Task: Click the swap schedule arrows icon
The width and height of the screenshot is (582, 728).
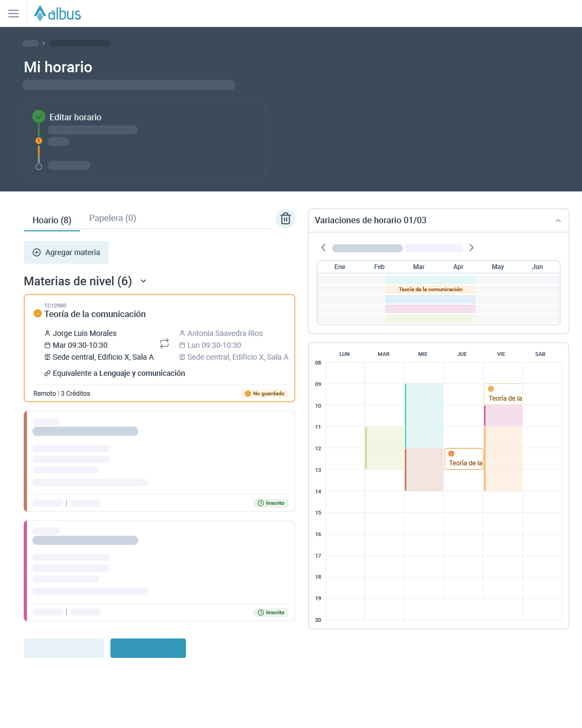Action: click(x=164, y=344)
